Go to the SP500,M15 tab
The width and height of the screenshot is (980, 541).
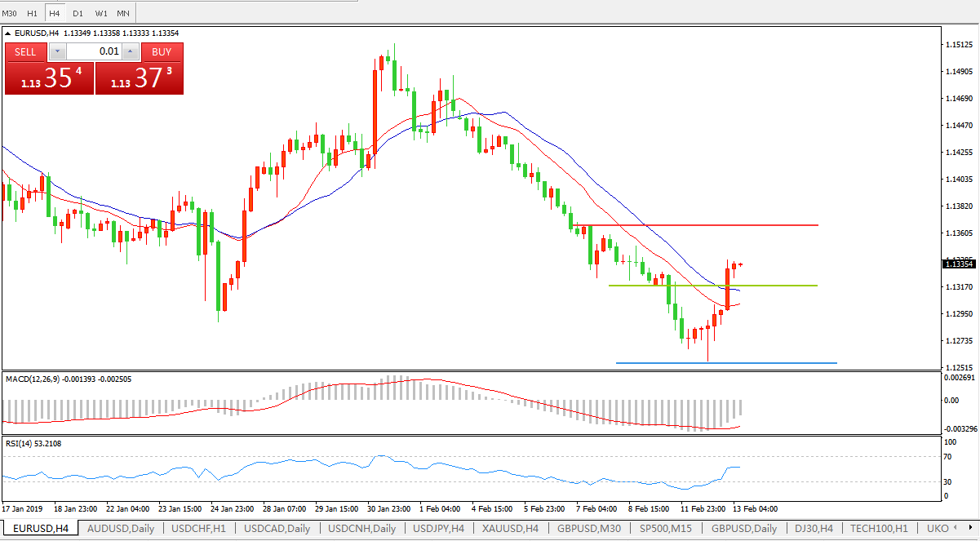click(x=666, y=528)
